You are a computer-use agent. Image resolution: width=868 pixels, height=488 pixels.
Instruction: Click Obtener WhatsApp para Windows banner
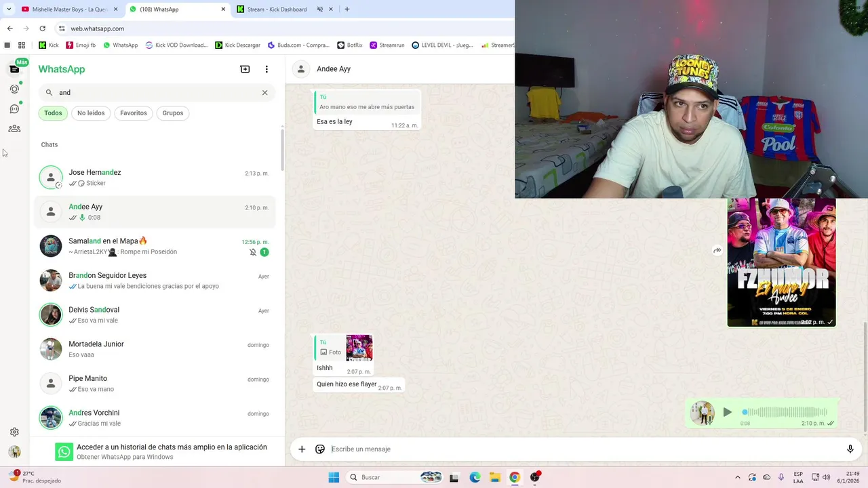coord(157,451)
